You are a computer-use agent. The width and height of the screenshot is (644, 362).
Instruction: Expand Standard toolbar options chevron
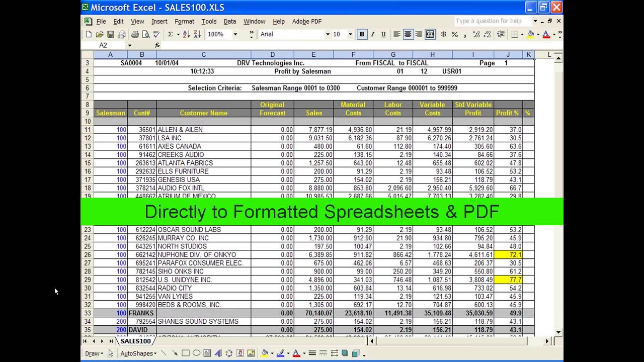pyautogui.click(x=252, y=34)
